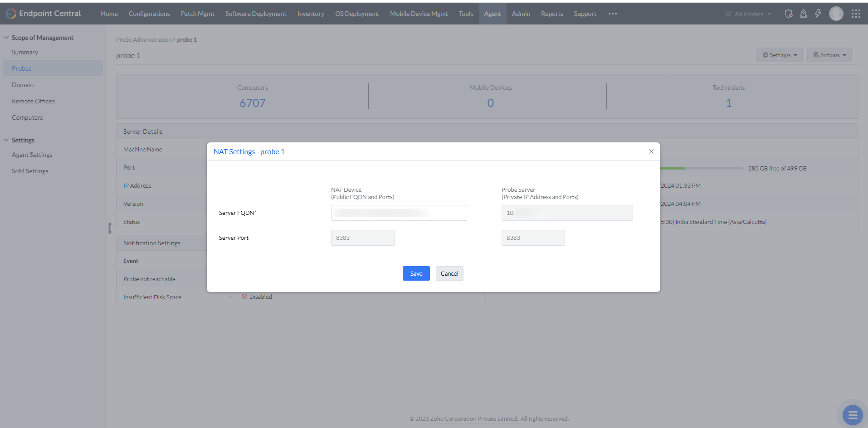Open the user profile avatar
868x428 pixels.
(x=836, y=14)
